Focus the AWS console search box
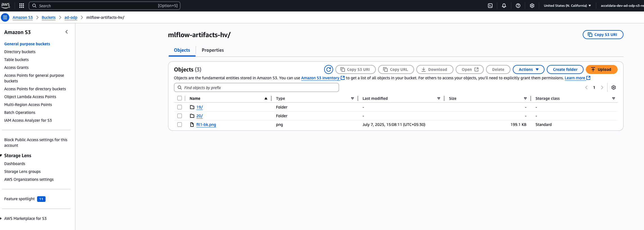This screenshot has height=230, width=644. [105, 6]
